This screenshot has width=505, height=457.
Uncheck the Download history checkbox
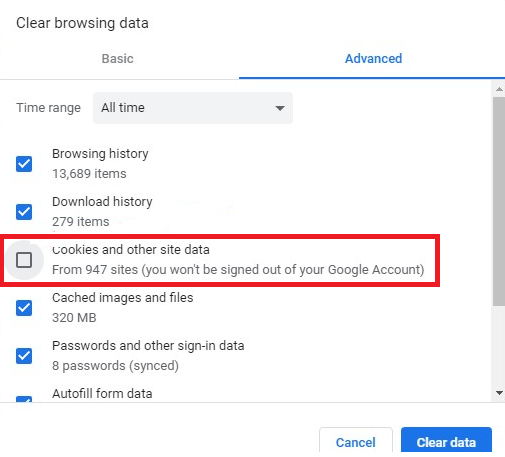click(x=24, y=212)
